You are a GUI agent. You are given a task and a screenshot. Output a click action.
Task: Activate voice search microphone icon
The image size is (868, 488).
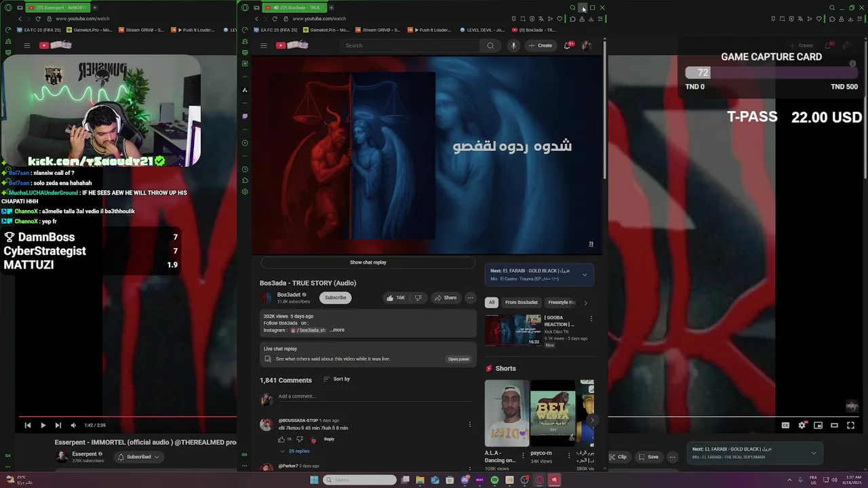513,45
